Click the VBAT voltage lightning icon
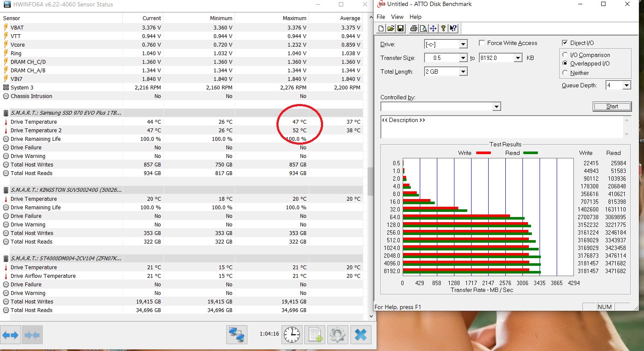Screen dimensions: 644x351 pyautogui.click(x=6, y=27)
